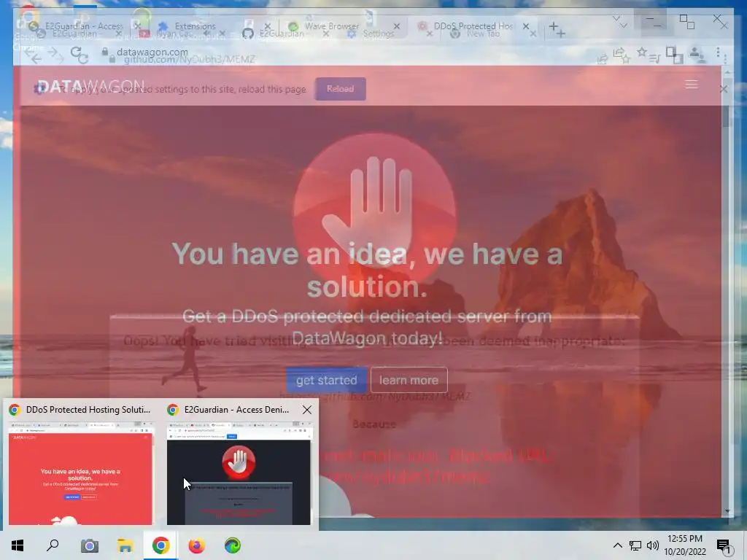This screenshot has height=560, width=747.
Task: Open Wave Browser icon on taskbar
Action: 233,545
